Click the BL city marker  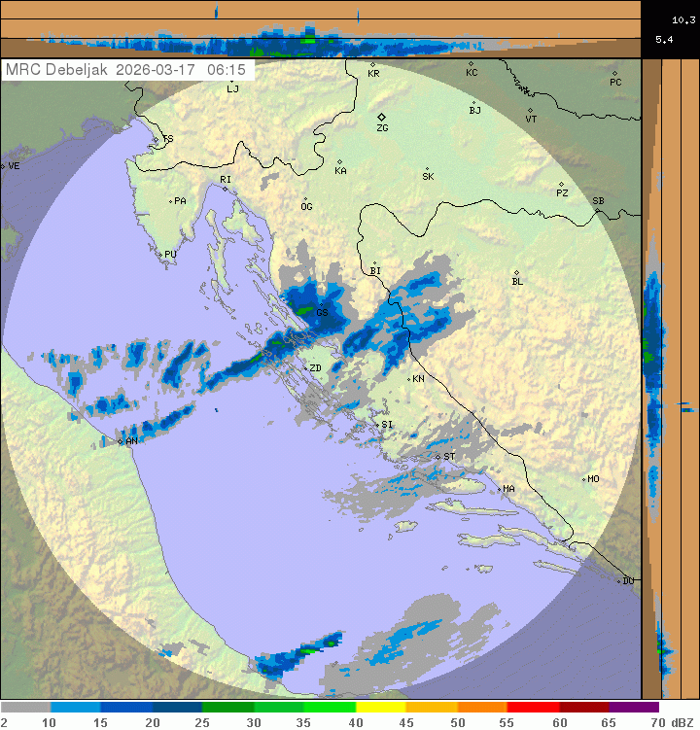[516, 273]
